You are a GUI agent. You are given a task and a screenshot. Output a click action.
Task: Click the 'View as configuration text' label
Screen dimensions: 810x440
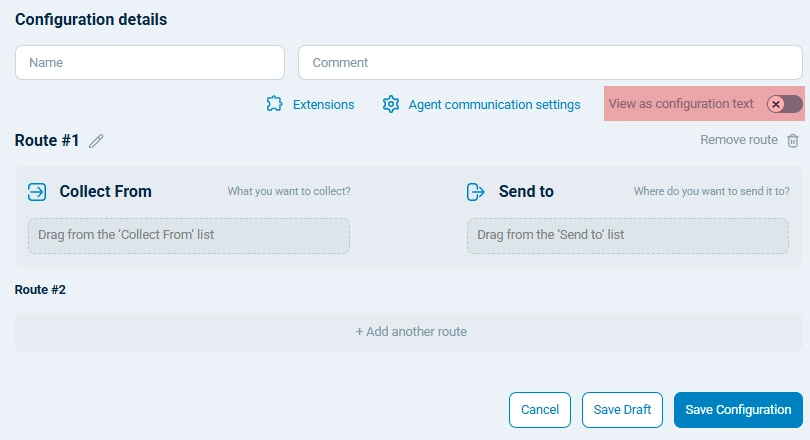point(681,104)
